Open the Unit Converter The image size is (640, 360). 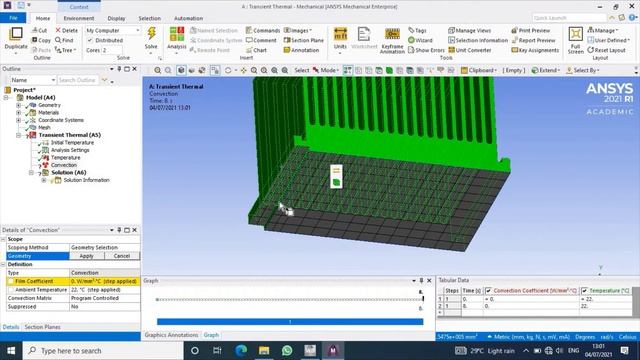[x=469, y=50]
